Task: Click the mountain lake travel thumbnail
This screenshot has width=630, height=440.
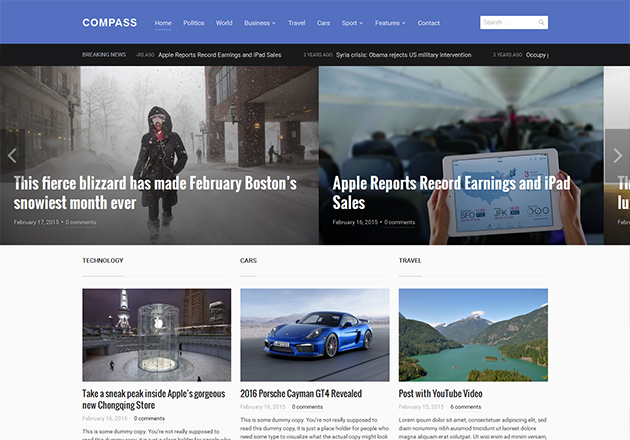Action: pyautogui.click(x=473, y=335)
